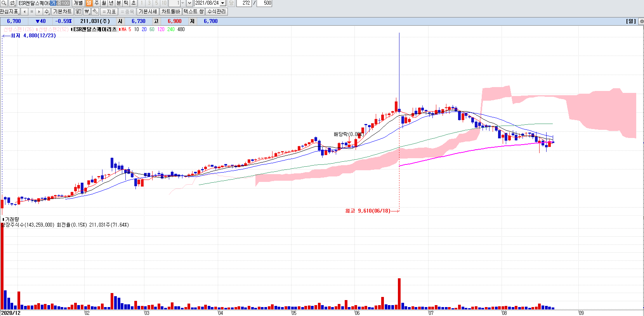Viewport: 644px width, 316px height.
Task: Click the 차트툴바 button
Action: [170, 12]
